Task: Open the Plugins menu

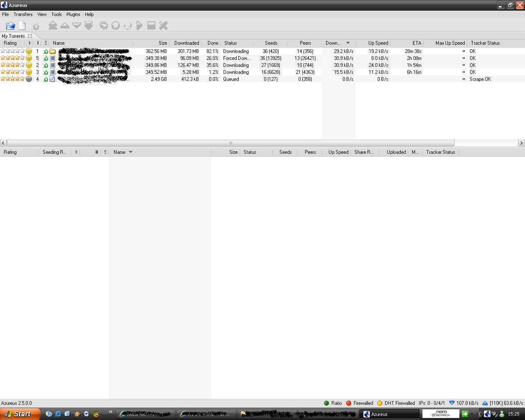Action: click(73, 14)
